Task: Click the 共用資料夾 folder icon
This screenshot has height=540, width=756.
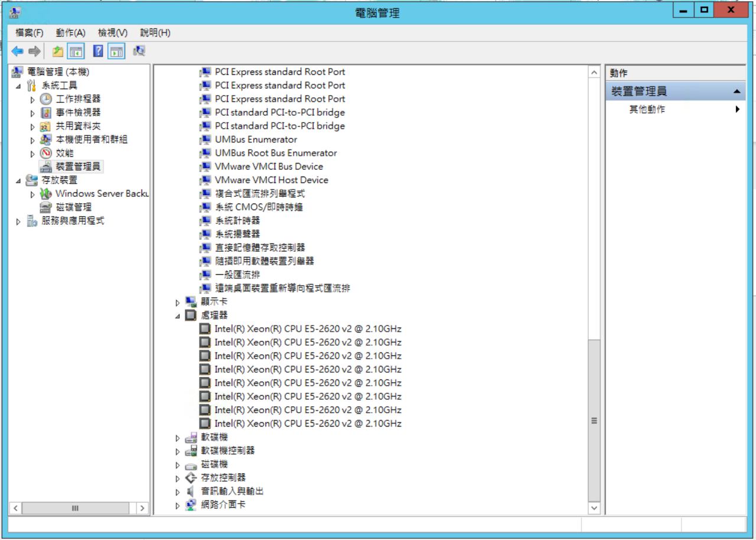Action: click(46, 126)
